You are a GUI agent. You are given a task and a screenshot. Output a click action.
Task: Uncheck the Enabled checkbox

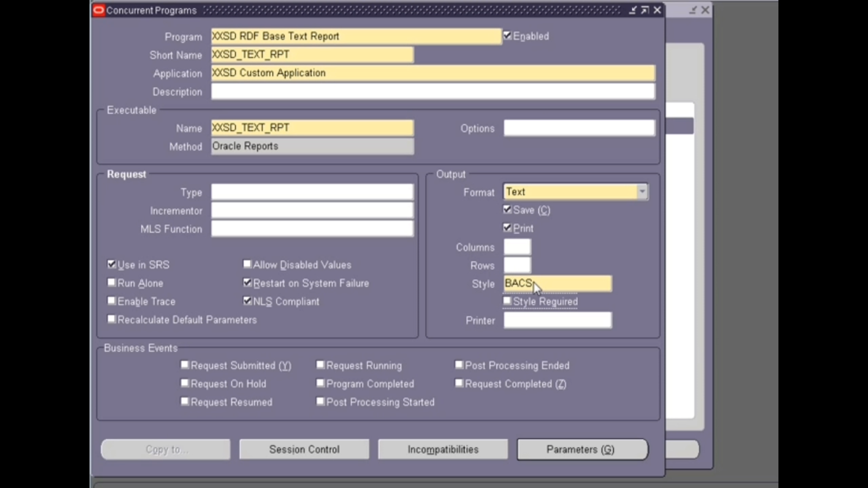click(508, 35)
